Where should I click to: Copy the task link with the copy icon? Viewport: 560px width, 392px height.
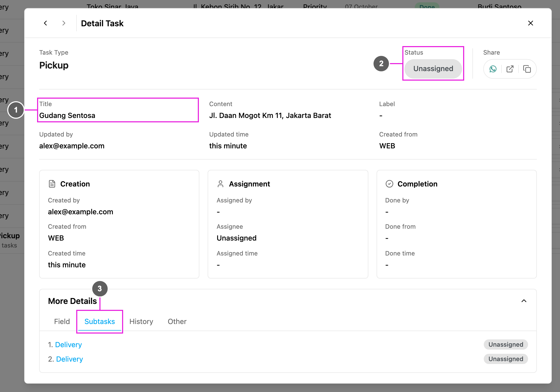tap(527, 69)
